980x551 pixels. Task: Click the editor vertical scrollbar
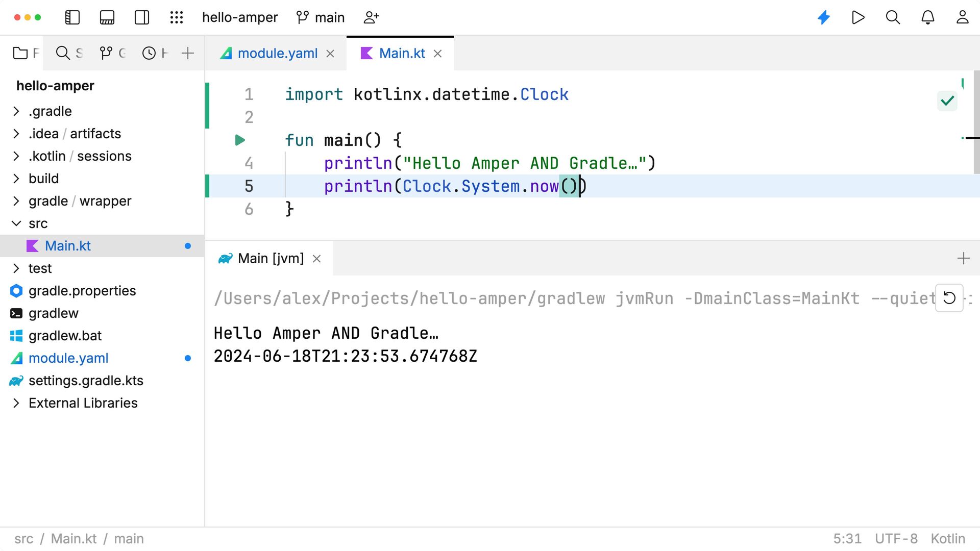(x=976, y=122)
